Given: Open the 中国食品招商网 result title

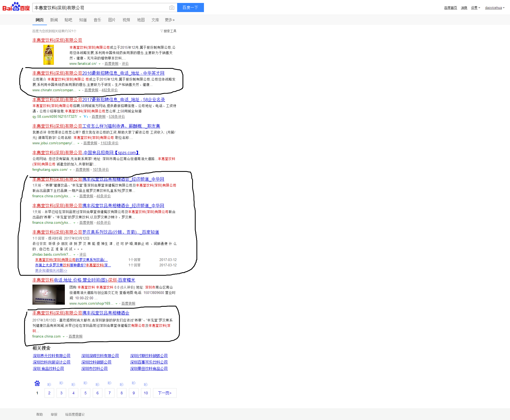Looking at the screenshot, I should (x=86, y=153).
